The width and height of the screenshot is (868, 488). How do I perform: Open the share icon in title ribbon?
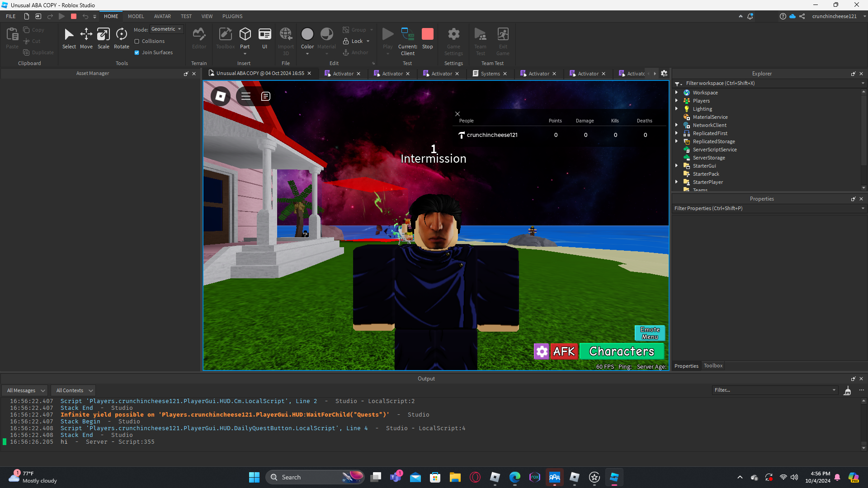(802, 16)
